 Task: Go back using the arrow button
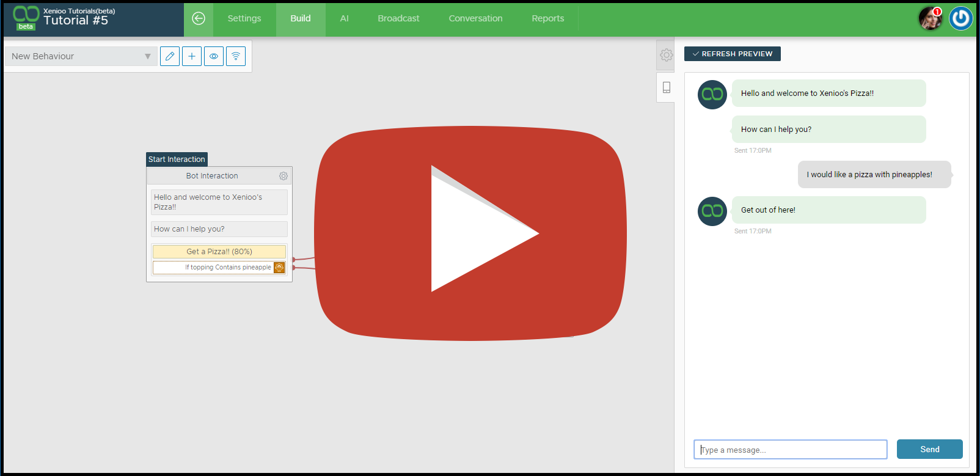pyautogui.click(x=199, y=18)
